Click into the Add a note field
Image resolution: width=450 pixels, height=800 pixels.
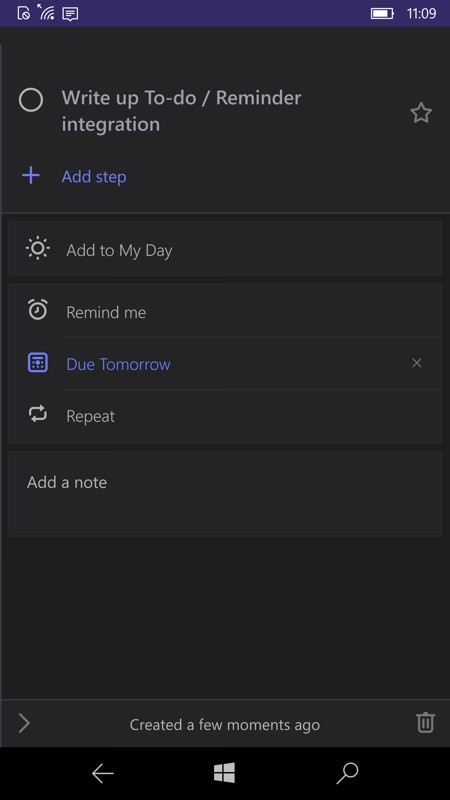click(225, 494)
